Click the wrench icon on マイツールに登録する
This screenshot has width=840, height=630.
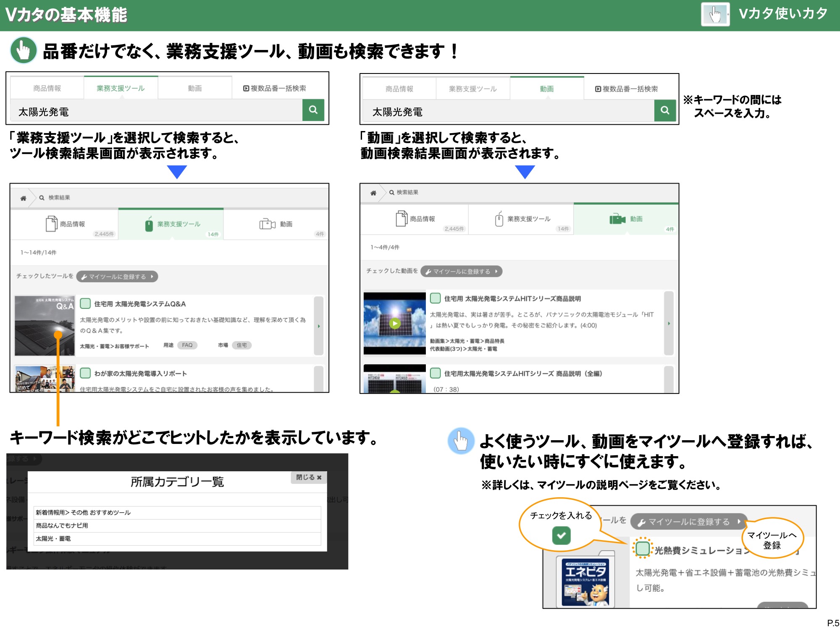pos(84,277)
